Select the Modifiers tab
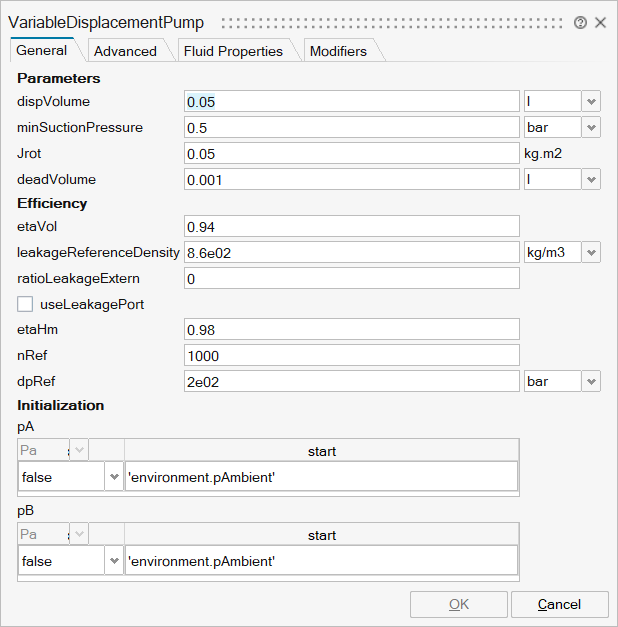618x627 pixels. (x=338, y=51)
